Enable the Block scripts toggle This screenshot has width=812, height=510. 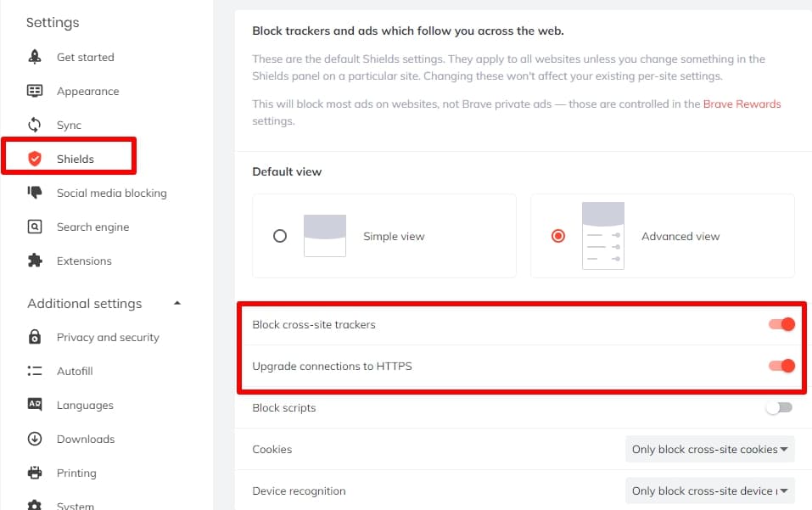[780, 407]
